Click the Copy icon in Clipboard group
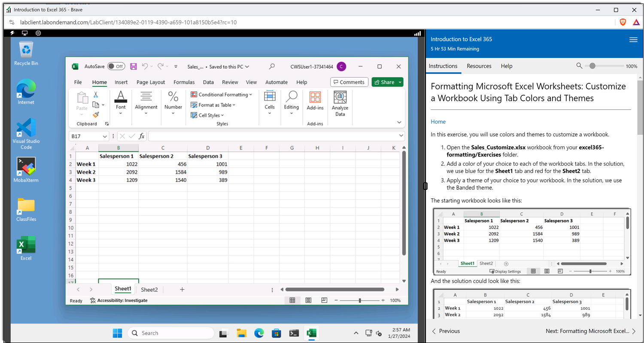The height and width of the screenshot is (343, 644). [x=96, y=105]
